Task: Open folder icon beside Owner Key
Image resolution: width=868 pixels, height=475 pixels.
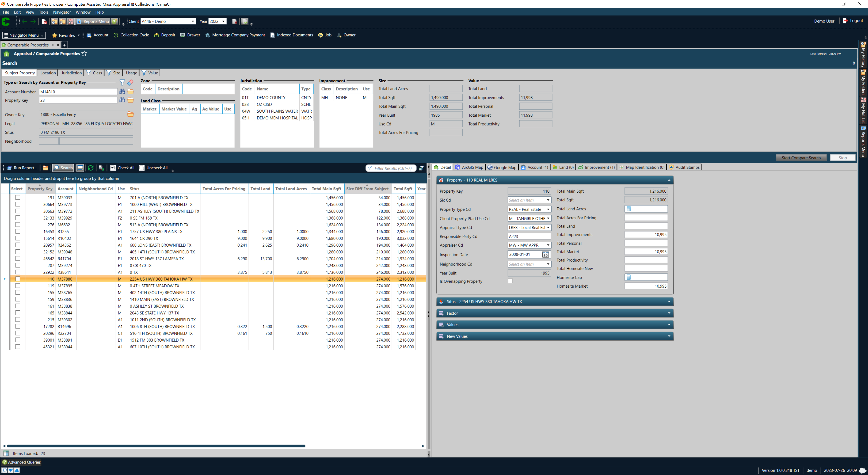Action: (x=130, y=115)
